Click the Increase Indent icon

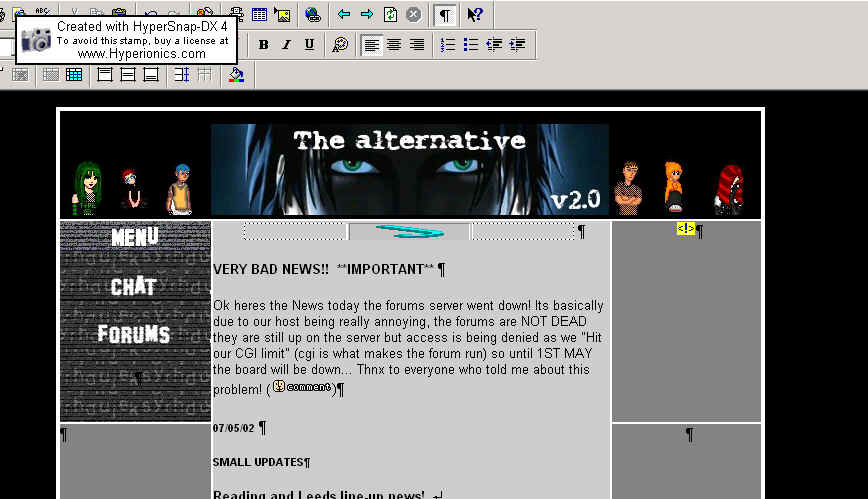pos(517,44)
